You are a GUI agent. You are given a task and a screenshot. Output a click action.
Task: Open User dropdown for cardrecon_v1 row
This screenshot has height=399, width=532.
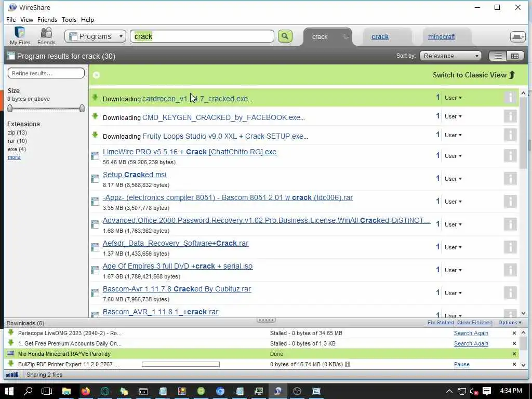(x=453, y=98)
